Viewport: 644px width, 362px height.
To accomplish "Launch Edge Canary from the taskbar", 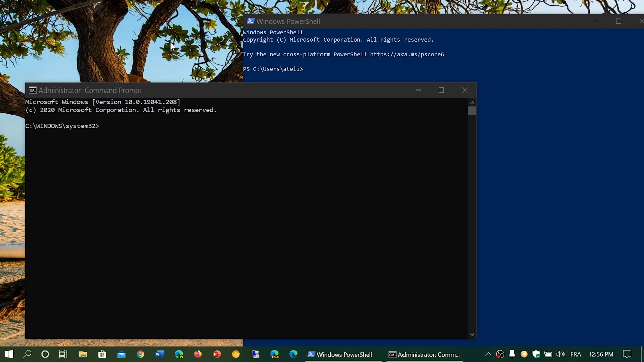I will pos(274,354).
